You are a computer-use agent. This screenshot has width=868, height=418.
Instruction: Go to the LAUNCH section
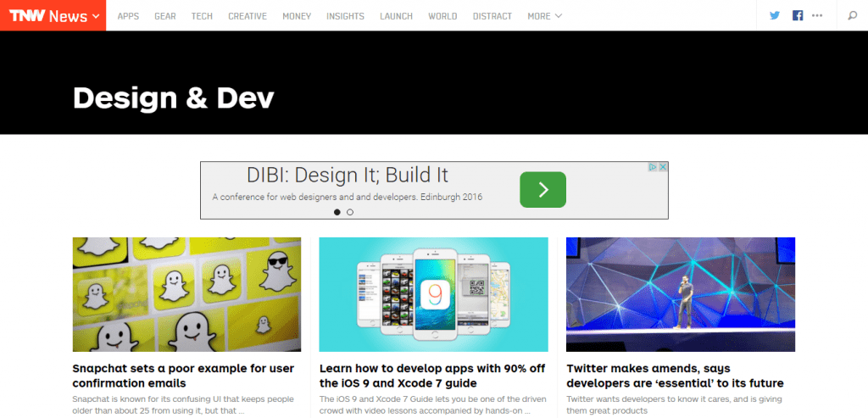click(397, 16)
